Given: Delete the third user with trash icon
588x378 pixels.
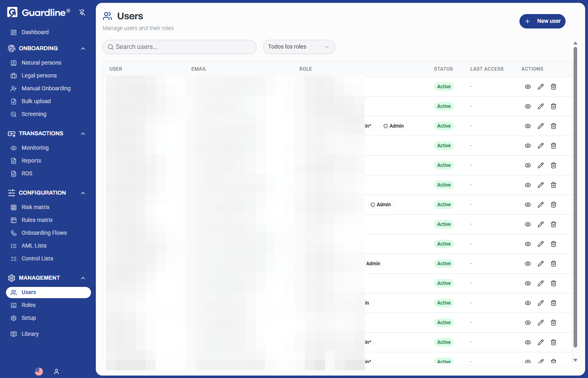Looking at the screenshot, I should [554, 126].
